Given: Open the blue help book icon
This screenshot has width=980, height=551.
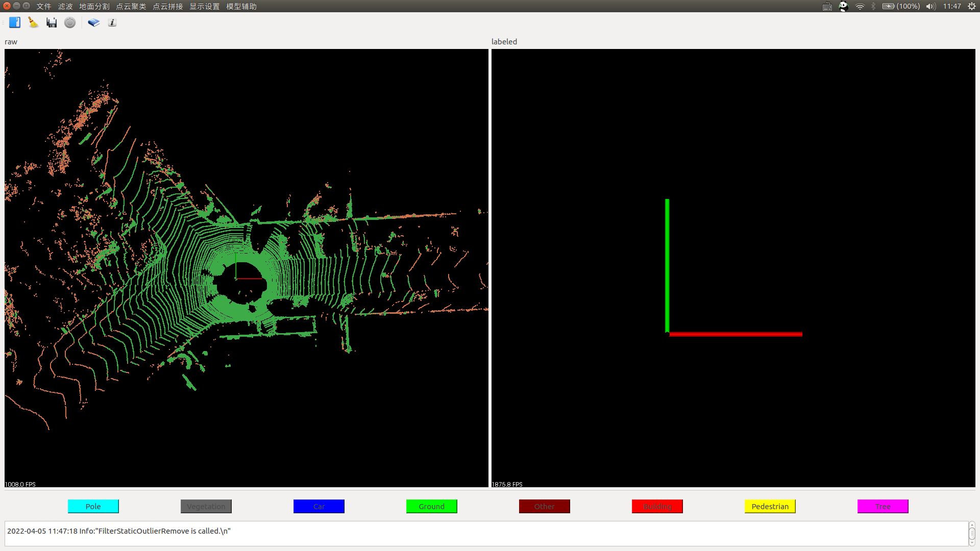Looking at the screenshot, I should tap(93, 22).
